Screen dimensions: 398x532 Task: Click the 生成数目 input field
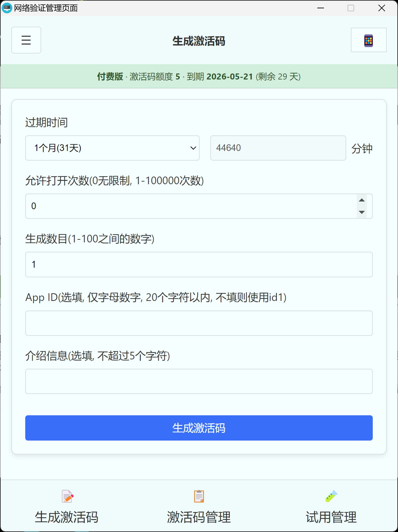point(199,264)
